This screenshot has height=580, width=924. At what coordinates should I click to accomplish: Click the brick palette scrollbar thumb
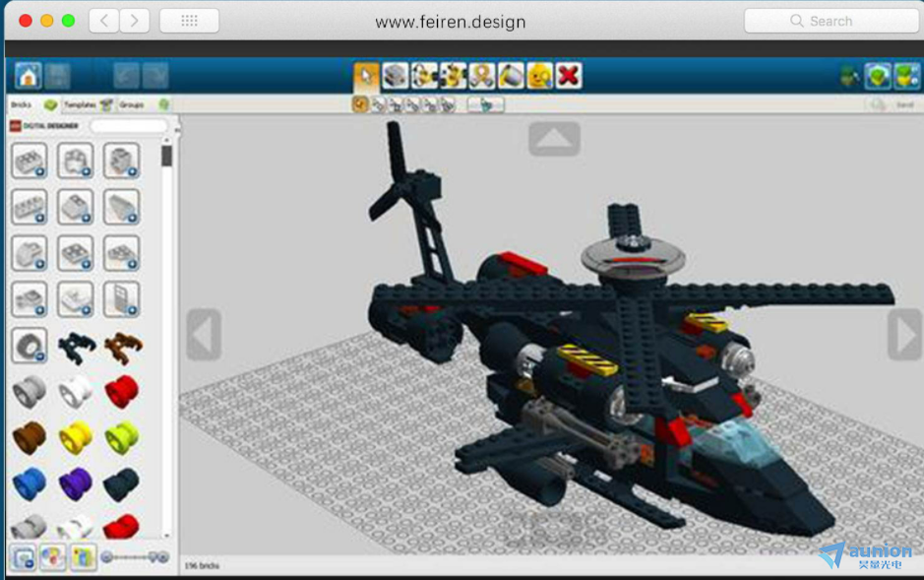pos(166,156)
